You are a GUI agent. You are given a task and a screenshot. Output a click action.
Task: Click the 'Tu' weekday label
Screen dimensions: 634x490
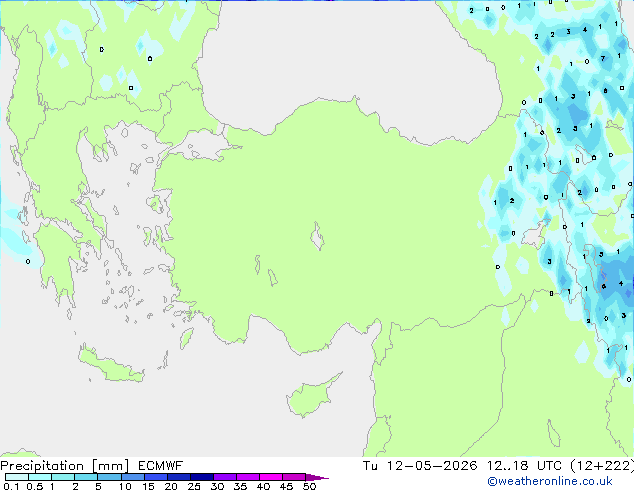(370, 466)
